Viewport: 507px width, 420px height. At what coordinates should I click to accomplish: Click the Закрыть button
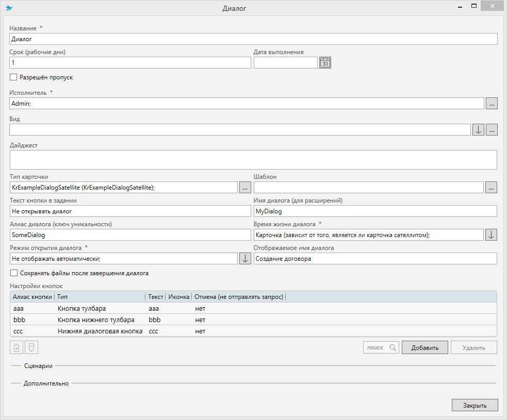coord(475,405)
